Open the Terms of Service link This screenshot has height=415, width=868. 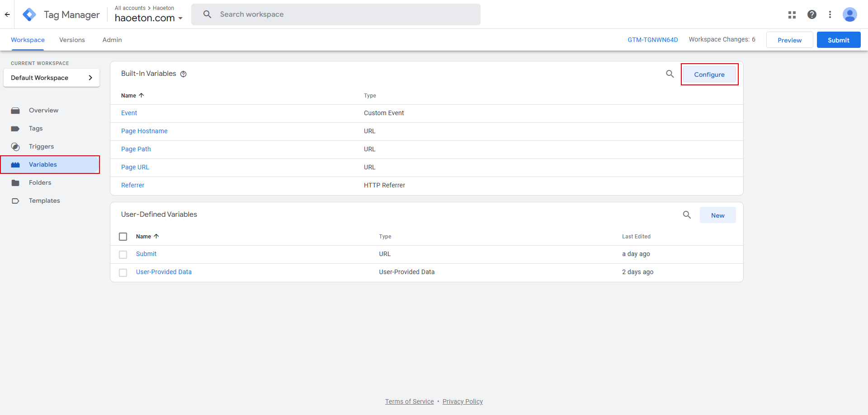(410, 401)
